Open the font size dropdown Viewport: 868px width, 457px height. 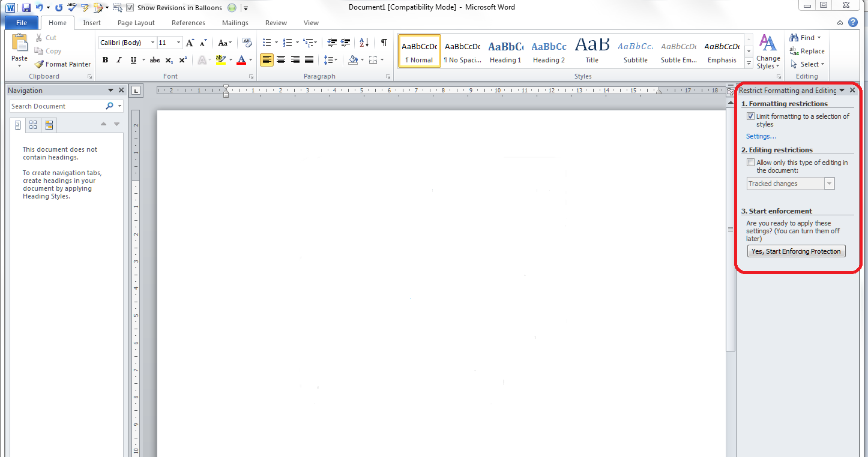coord(178,43)
